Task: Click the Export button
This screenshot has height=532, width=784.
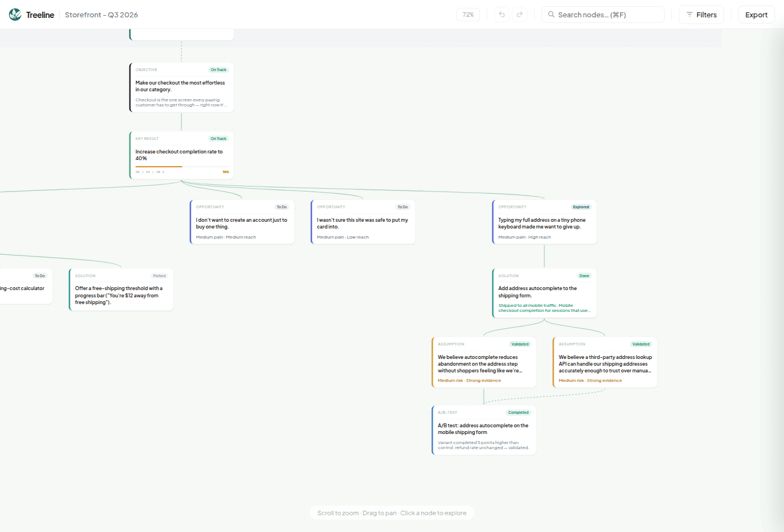Action: coord(756,15)
